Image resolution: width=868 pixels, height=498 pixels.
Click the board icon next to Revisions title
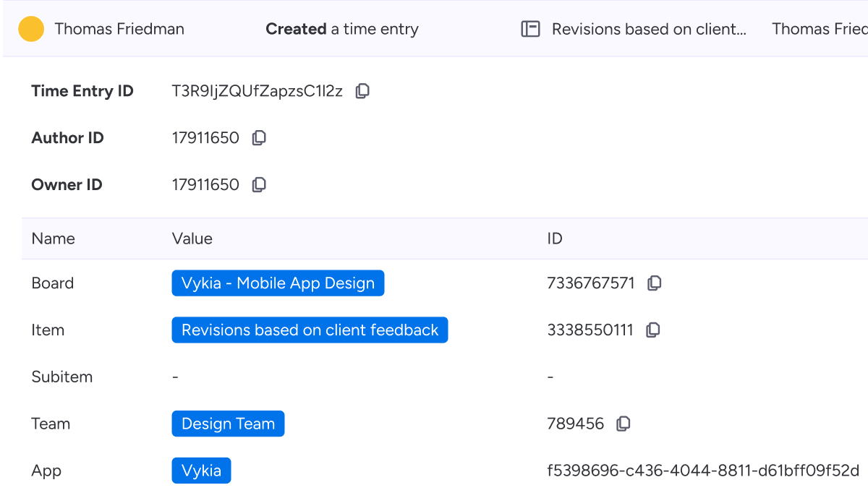click(x=530, y=29)
